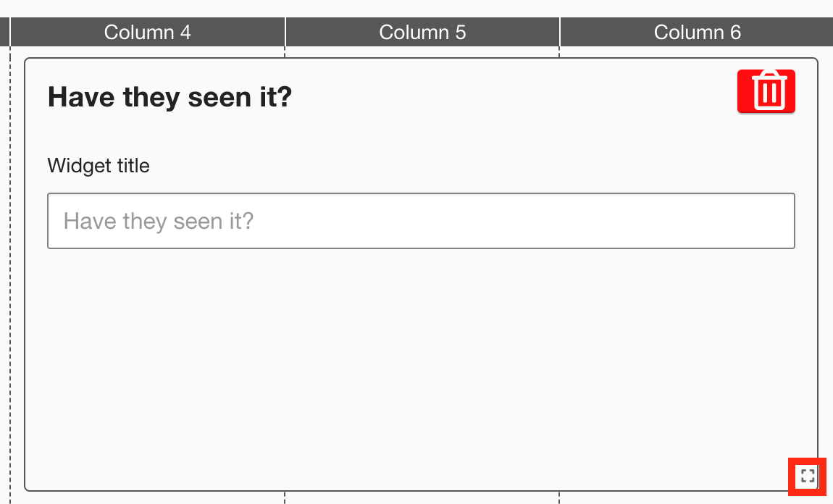Viewport: 833px width, 504px height.
Task: Delete the widget using the red trash icon
Action: point(766,91)
